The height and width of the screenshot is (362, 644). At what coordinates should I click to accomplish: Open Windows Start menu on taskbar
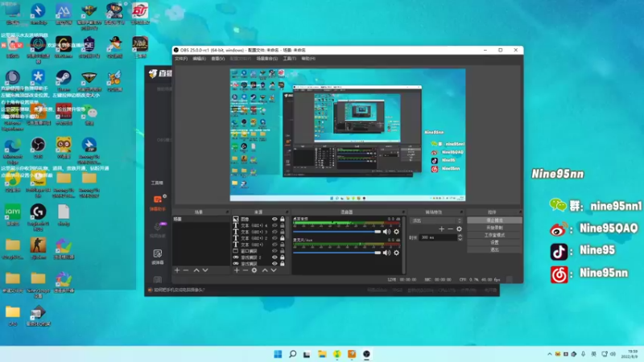(x=278, y=354)
